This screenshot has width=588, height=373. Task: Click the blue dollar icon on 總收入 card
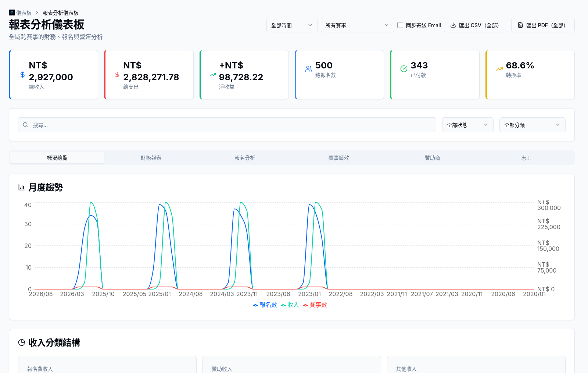(x=22, y=75)
